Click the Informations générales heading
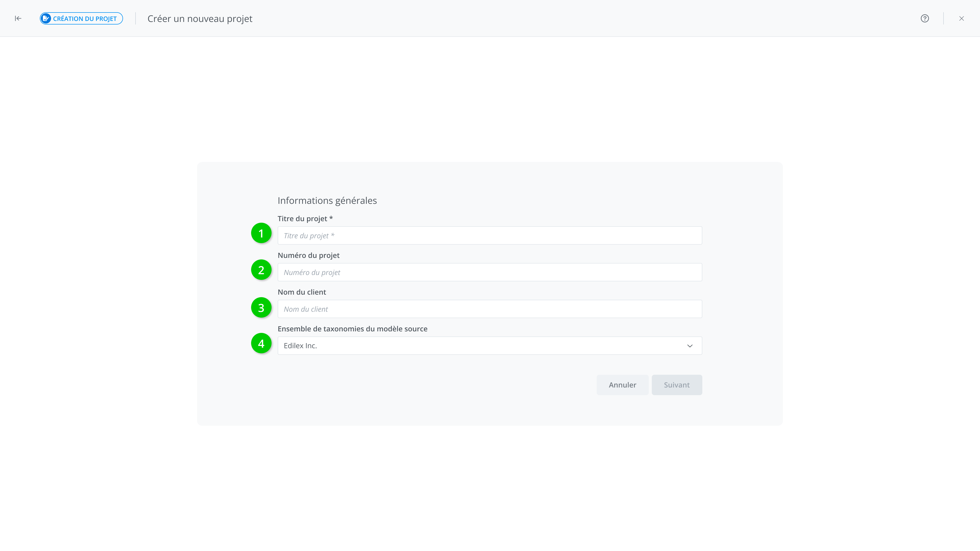The width and height of the screenshot is (980, 551). click(x=327, y=201)
